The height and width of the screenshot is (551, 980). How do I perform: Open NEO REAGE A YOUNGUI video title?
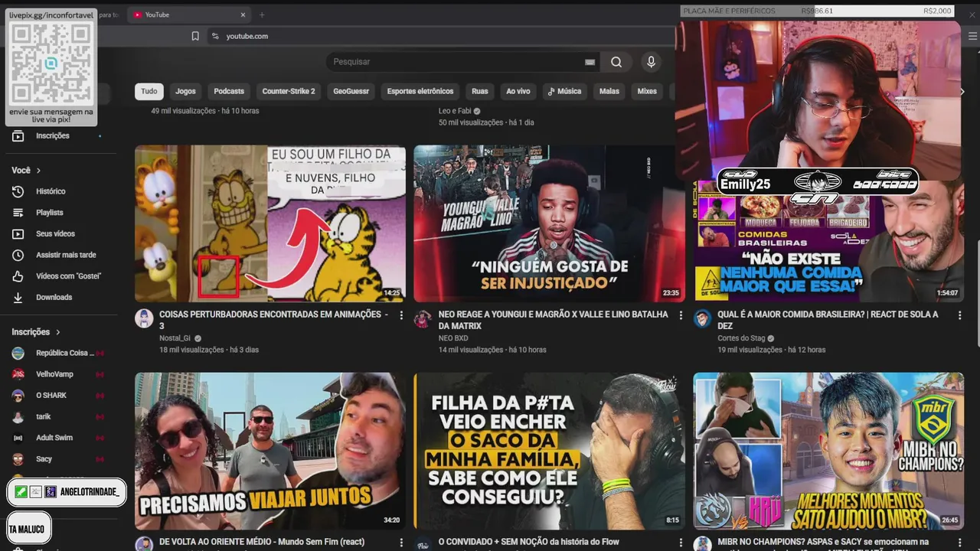click(x=553, y=320)
